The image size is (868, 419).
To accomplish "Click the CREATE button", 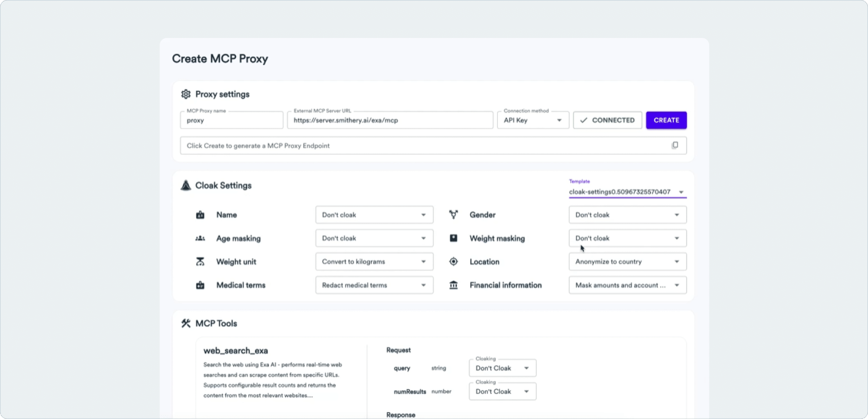I will tap(666, 120).
